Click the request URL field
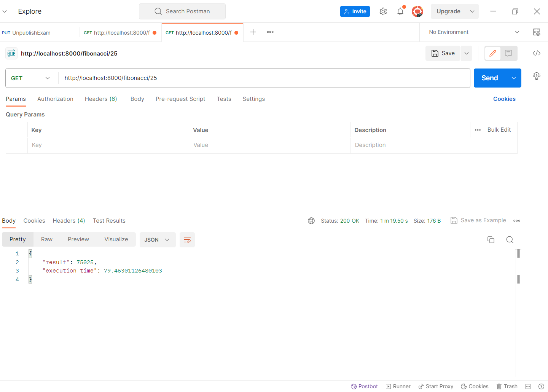 pyautogui.click(x=264, y=78)
